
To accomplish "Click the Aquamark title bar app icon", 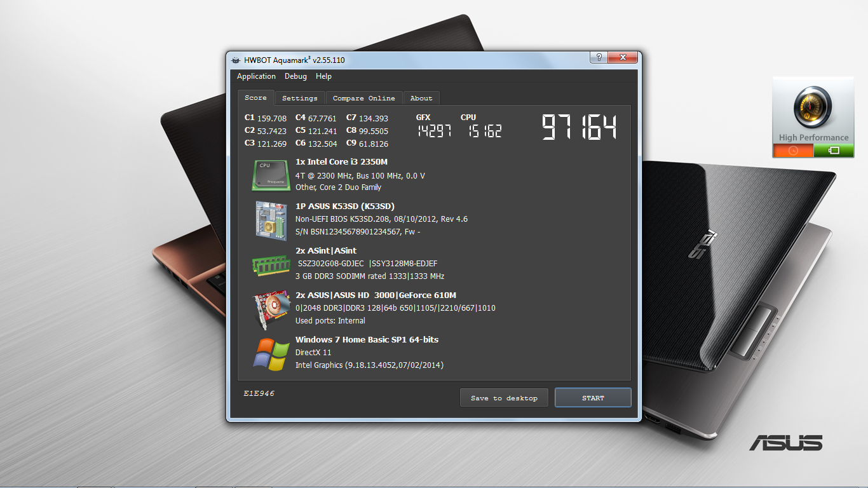I will coord(235,60).
